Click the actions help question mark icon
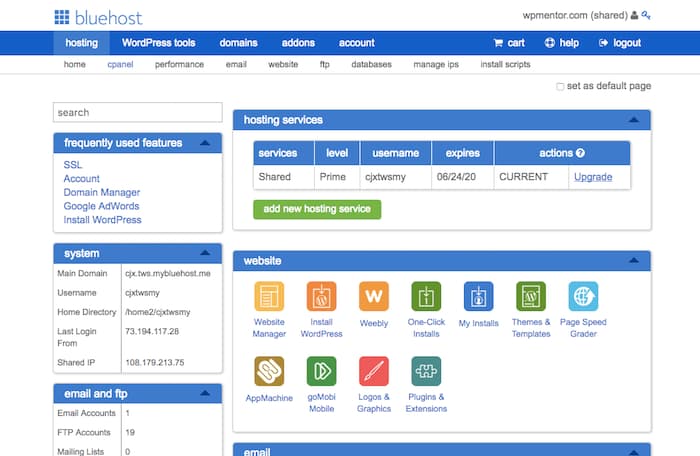The width and height of the screenshot is (700, 456). tap(580, 153)
